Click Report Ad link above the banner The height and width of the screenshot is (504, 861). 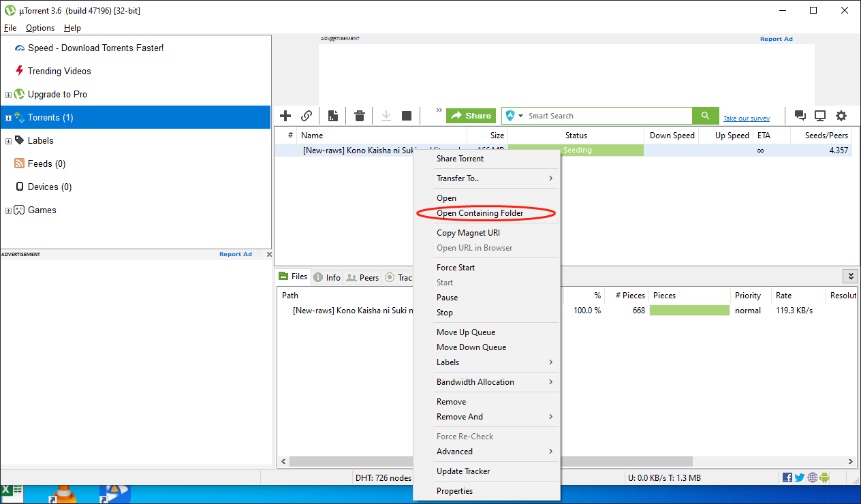(777, 39)
